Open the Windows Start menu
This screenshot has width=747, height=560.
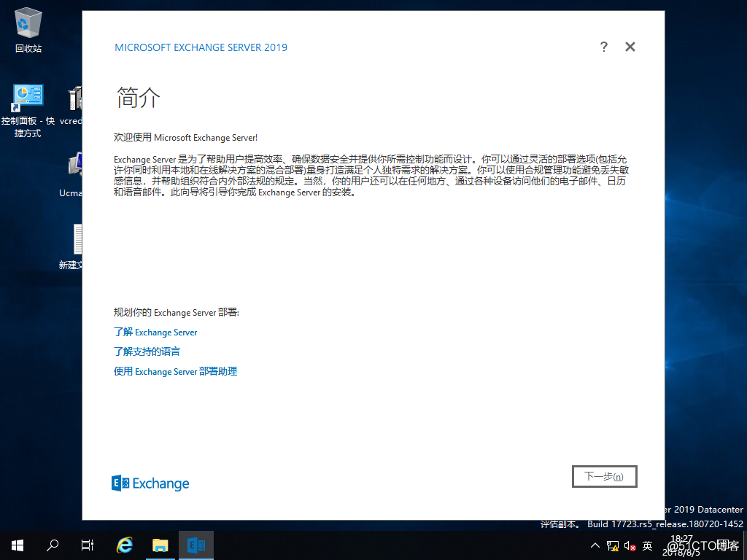(18, 545)
